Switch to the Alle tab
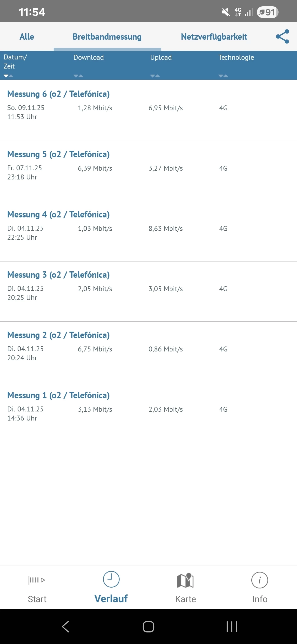297x644 pixels. point(27,37)
